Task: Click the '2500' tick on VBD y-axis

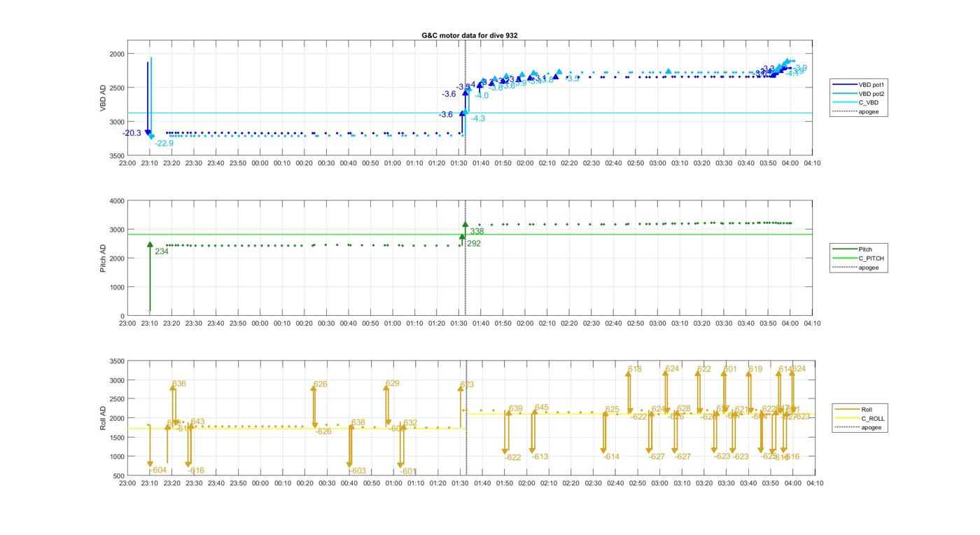Action: [117, 88]
